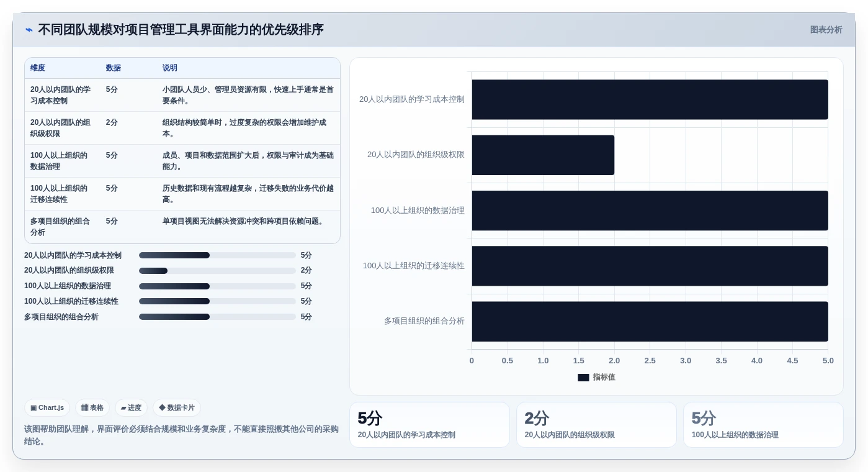Click description starting 单项目视图无法解决

[244, 221]
